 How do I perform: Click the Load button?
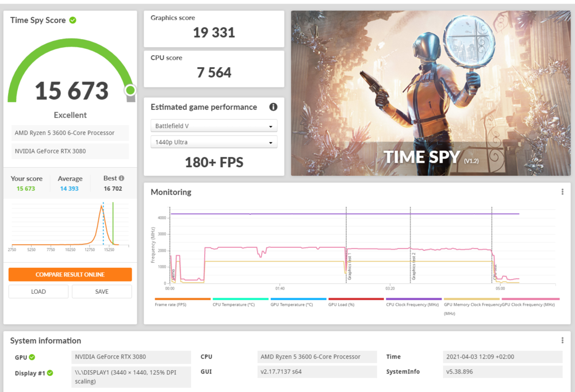[39, 291]
